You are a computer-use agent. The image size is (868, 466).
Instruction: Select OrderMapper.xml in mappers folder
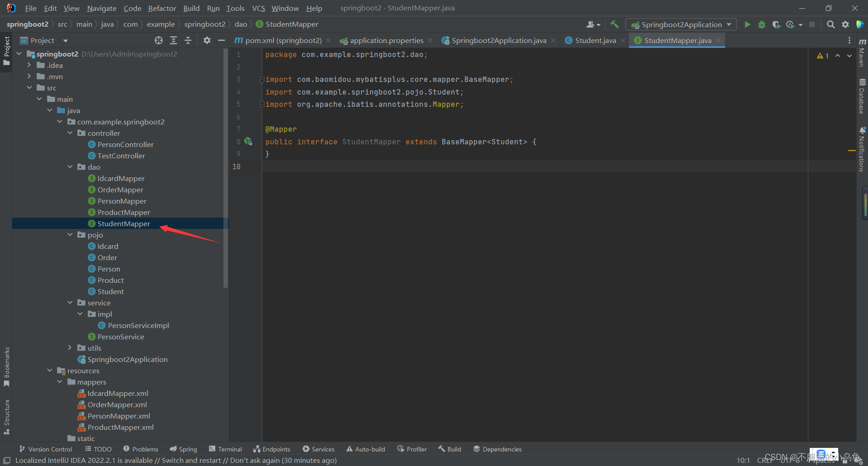point(117,404)
